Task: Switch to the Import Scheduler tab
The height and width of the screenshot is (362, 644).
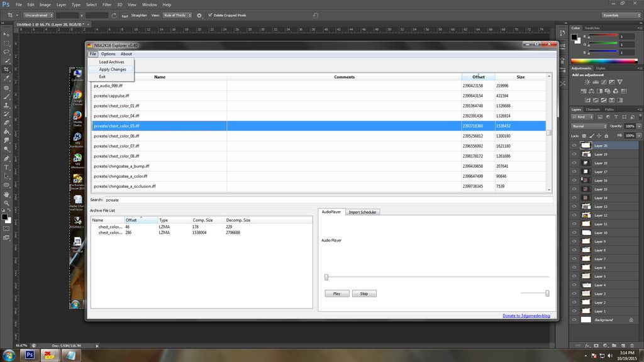Action: coord(362,212)
